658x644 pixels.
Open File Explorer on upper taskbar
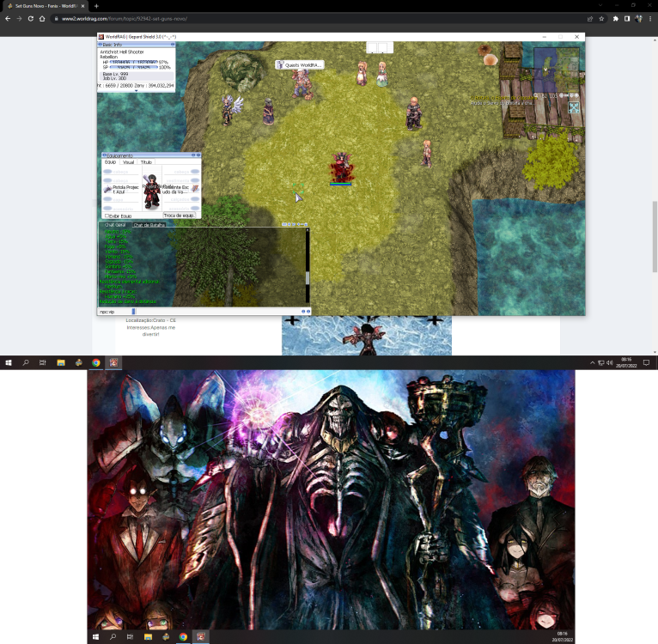(61, 362)
